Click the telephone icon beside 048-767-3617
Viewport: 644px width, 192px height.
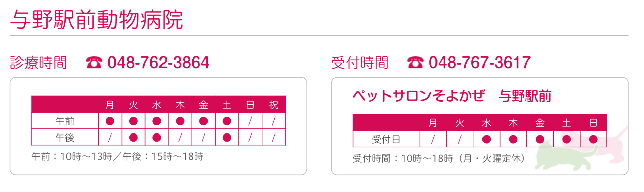click(415, 63)
